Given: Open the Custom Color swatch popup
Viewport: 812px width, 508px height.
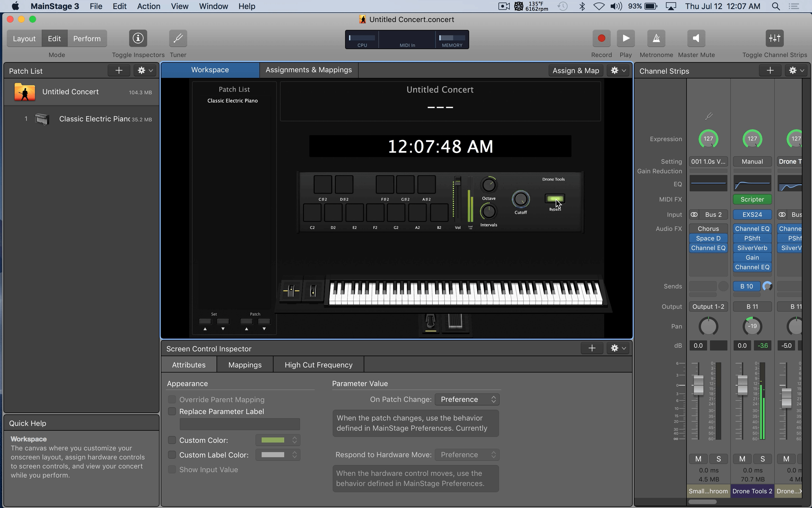Looking at the screenshot, I should (278, 440).
